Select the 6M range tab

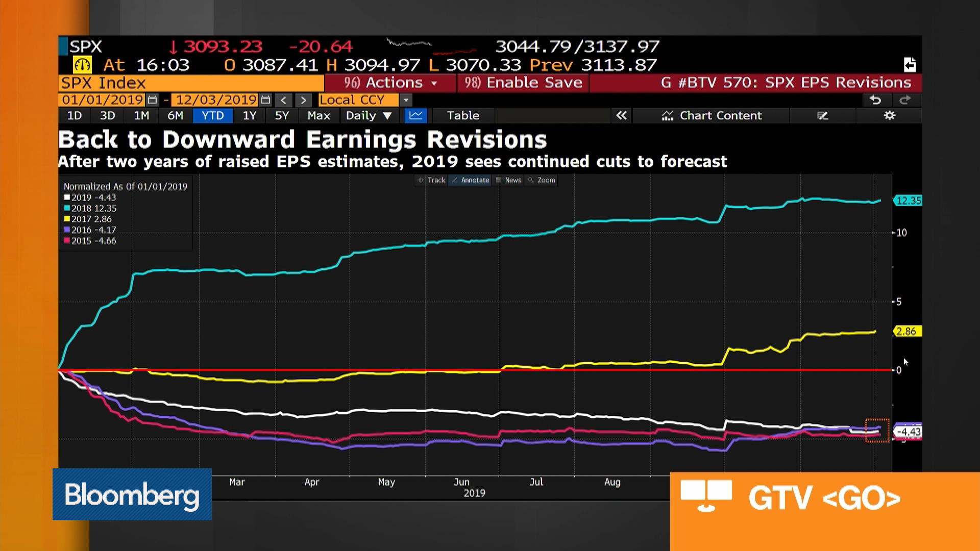tap(175, 116)
